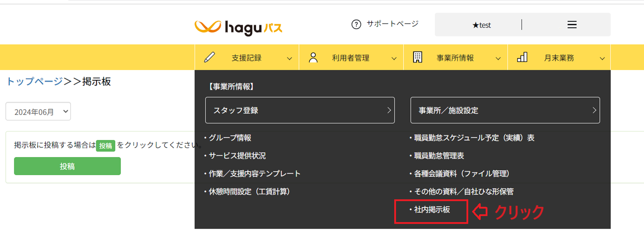Open the サポートページ link
The height and width of the screenshot is (231, 644).
[x=392, y=24]
